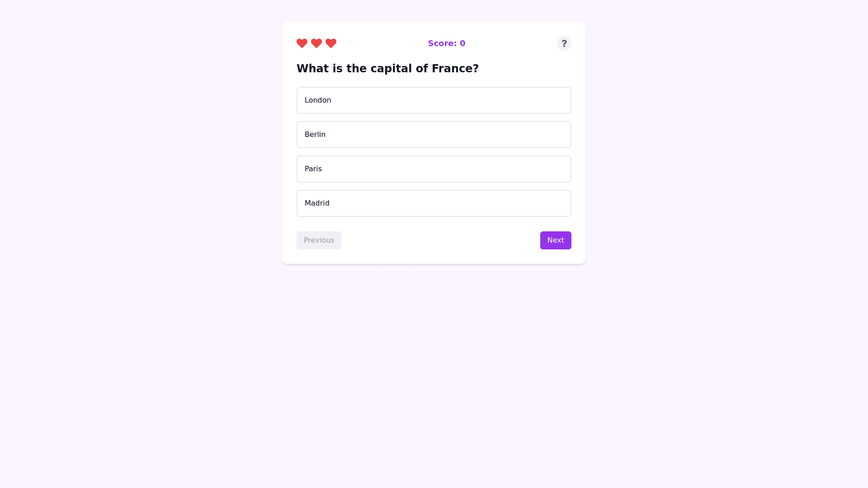The height and width of the screenshot is (488, 868).
Task: Advance to the next quiz question
Action: pos(555,240)
